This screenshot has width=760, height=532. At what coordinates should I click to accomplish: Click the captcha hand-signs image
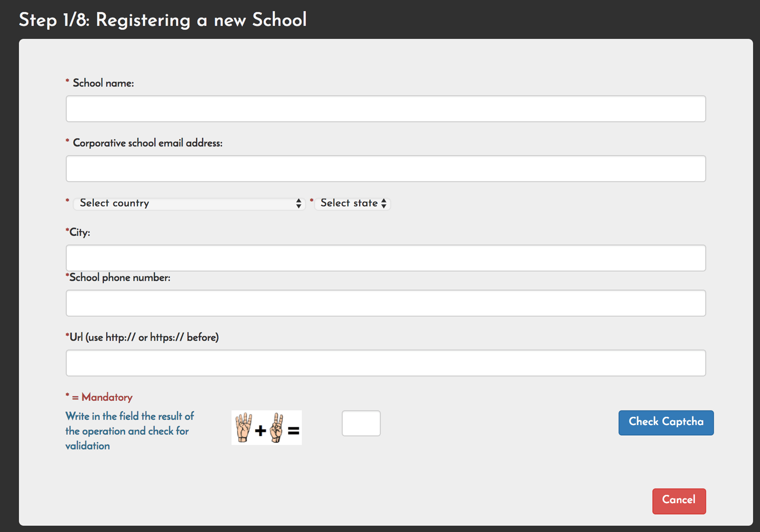pos(267,427)
